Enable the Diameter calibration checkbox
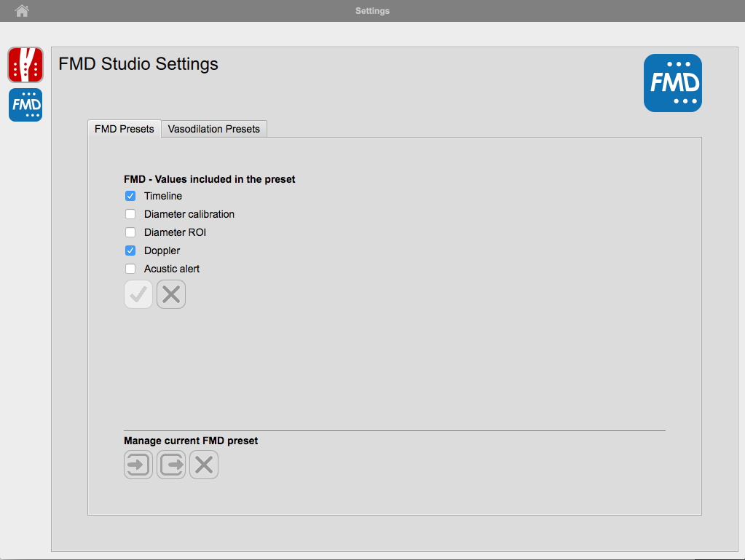Viewport: 745px width, 560px height. 130,214
